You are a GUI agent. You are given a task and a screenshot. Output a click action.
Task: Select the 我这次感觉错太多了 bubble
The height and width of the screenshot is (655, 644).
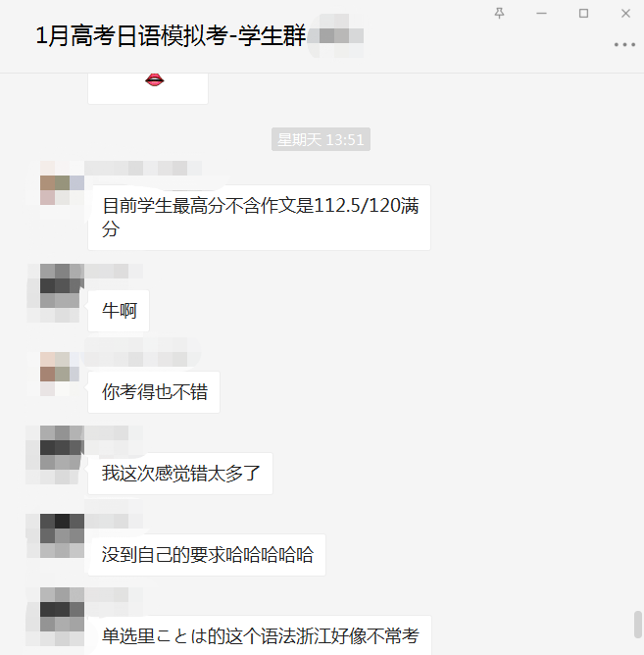[x=180, y=474]
